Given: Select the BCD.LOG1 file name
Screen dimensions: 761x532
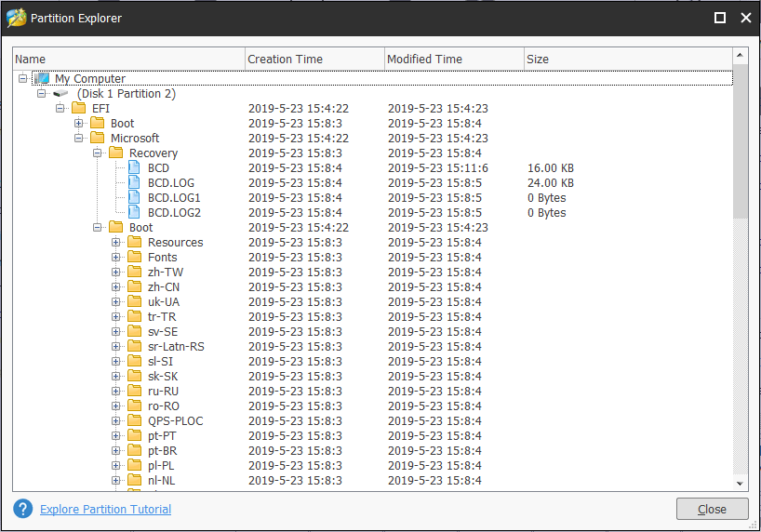Looking at the screenshot, I should point(174,197).
